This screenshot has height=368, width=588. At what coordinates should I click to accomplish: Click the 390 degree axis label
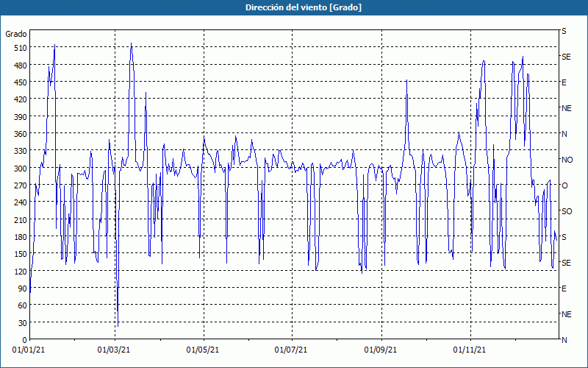[21, 117]
